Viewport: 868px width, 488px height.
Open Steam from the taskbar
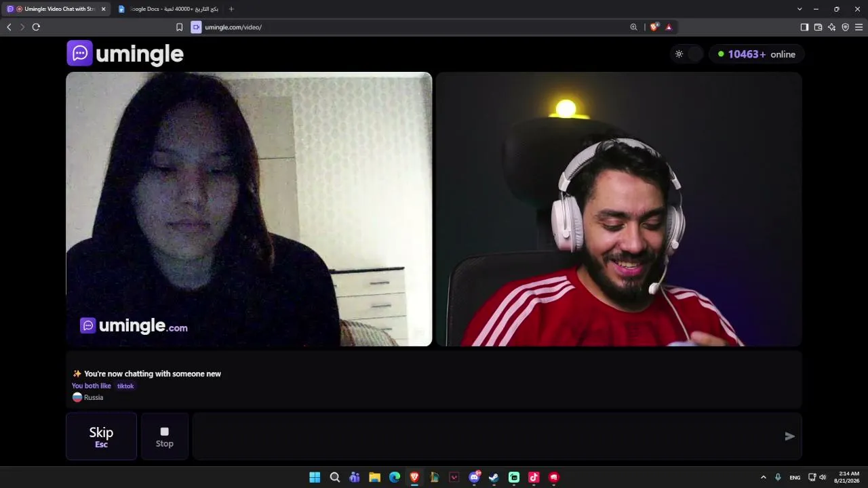494,477
